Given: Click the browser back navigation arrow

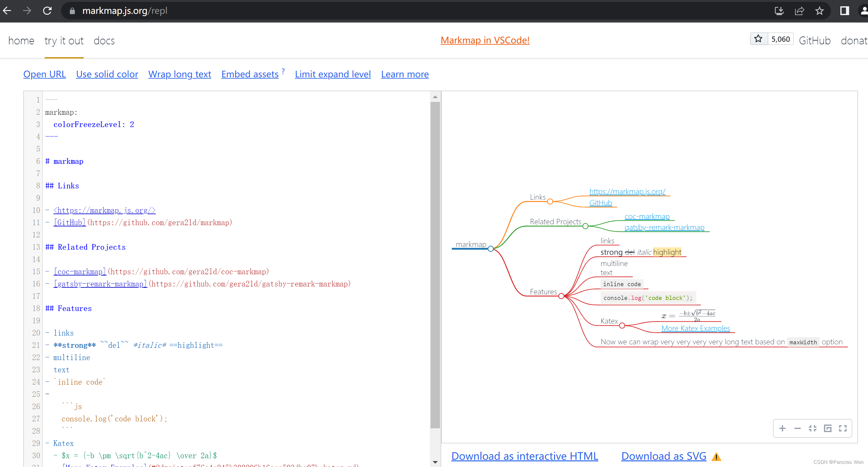Looking at the screenshot, I should [x=9, y=10].
